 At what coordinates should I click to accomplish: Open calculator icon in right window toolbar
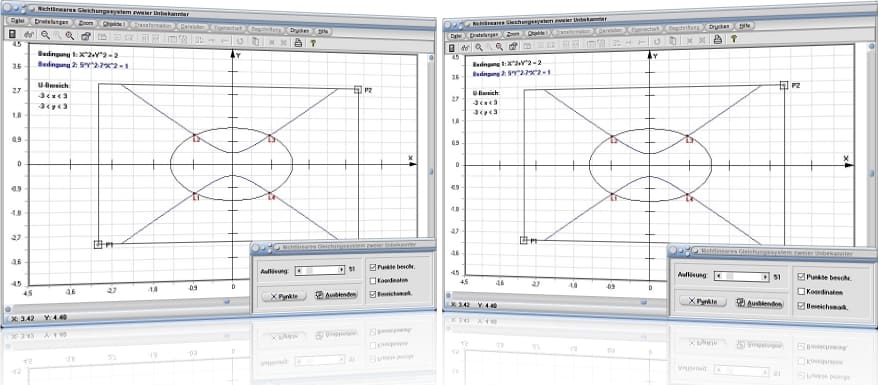point(451,48)
